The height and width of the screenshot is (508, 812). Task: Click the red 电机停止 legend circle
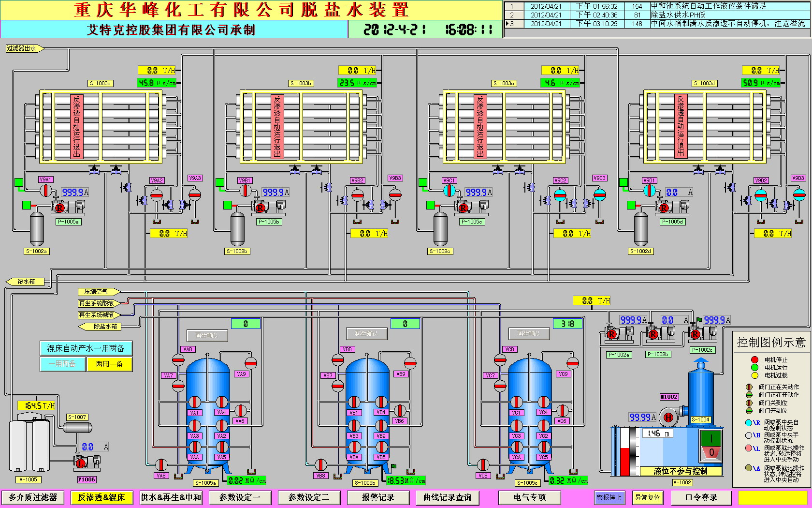(x=754, y=359)
